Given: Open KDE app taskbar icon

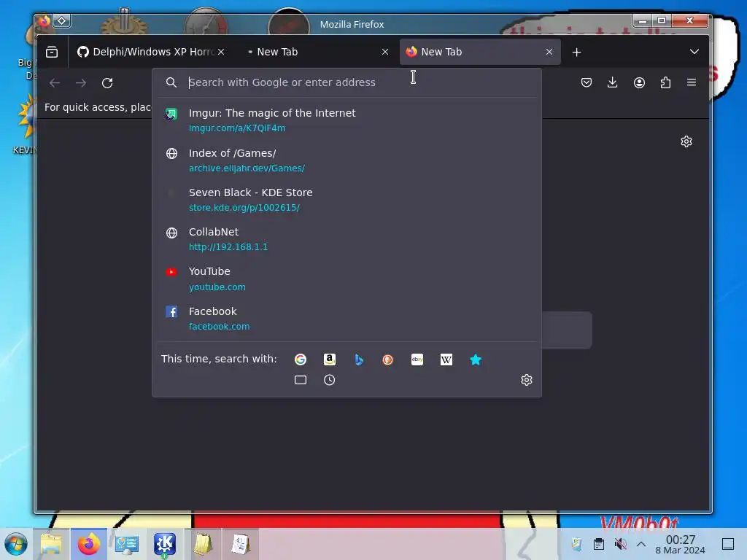Looking at the screenshot, I should click(165, 544).
